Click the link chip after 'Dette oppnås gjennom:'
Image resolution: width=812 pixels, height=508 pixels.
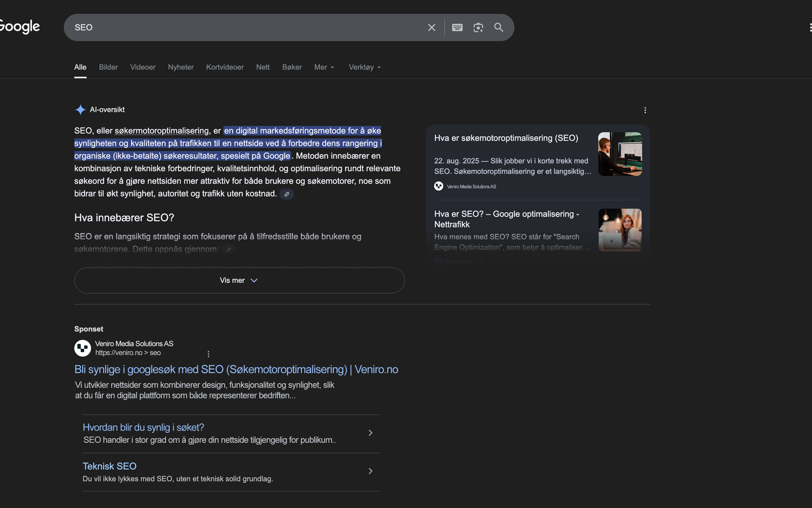(x=229, y=250)
